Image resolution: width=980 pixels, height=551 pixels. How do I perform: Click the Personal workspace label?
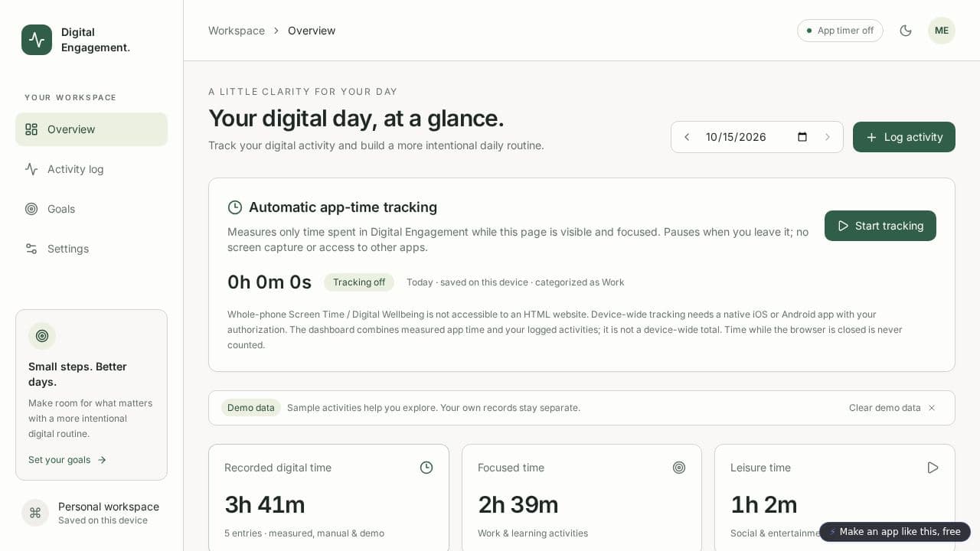109,507
